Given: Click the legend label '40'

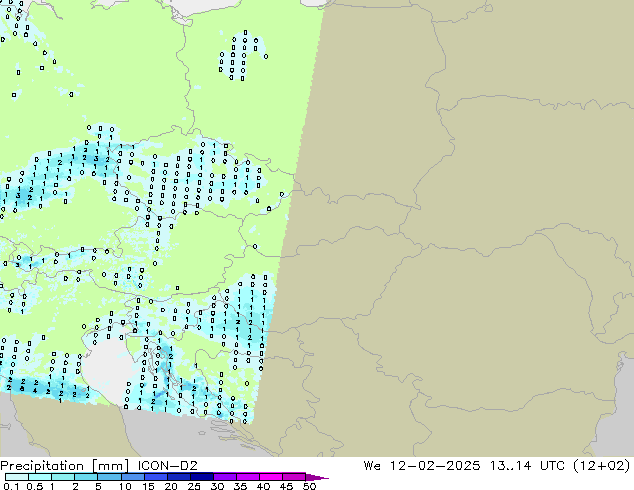Looking at the screenshot, I should click(x=264, y=486).
